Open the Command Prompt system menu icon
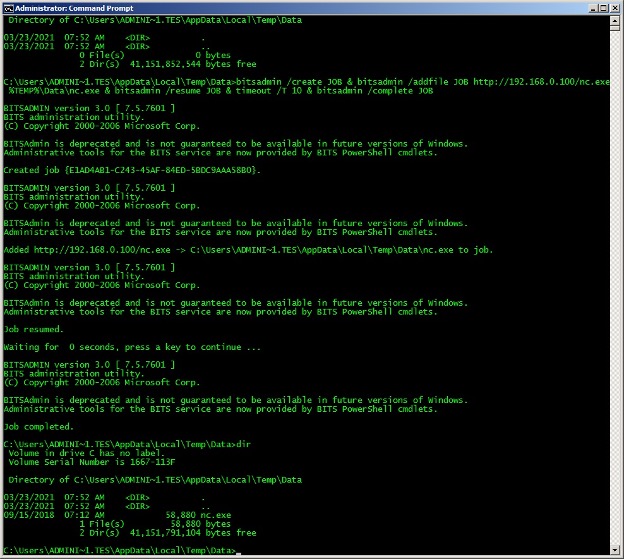The image size is (624, 560). [8, 8]
